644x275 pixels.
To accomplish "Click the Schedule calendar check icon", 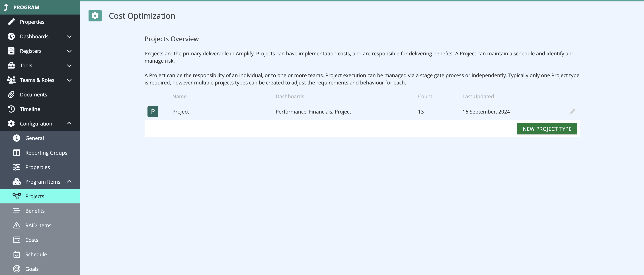I will click(17, 254).
